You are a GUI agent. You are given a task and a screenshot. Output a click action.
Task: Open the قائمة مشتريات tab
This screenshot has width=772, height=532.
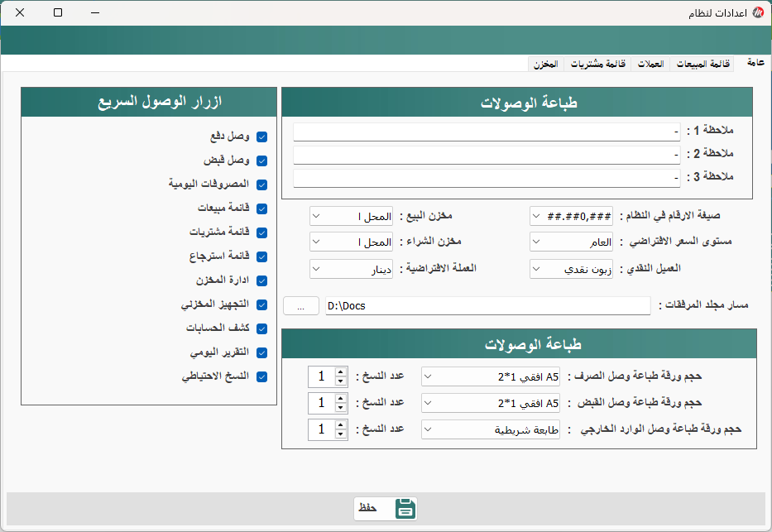click(x=597, y=64)
